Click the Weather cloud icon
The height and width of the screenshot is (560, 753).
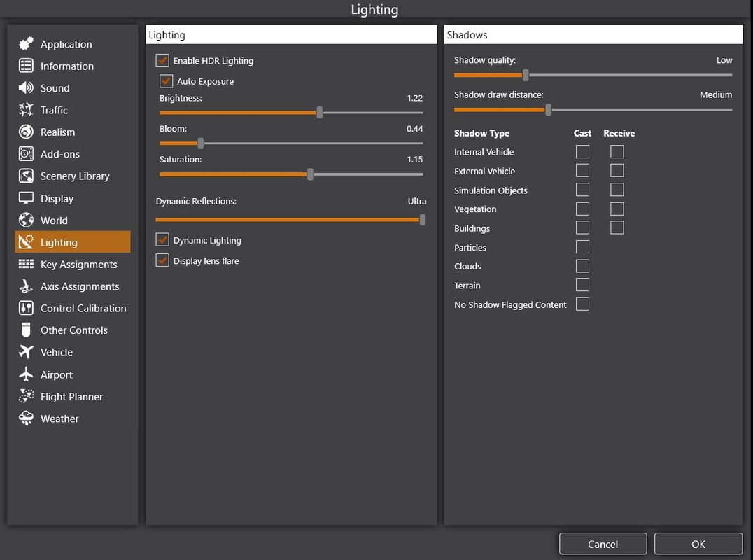coord(26,419)
